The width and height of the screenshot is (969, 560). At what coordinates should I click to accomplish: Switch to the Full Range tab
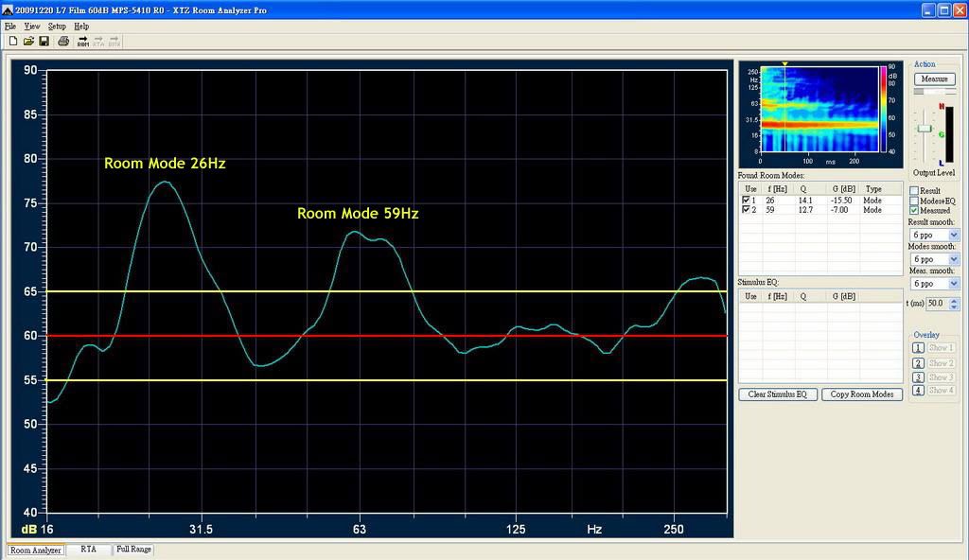pos(133,549)
